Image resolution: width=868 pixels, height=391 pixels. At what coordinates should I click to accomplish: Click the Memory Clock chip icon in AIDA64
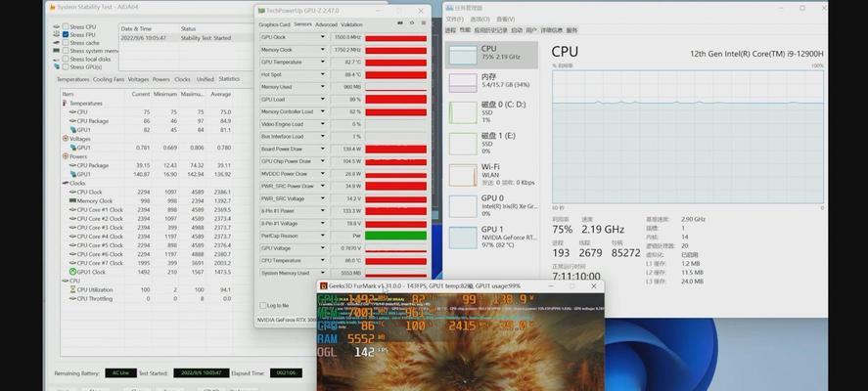click(x=72, y=200)
